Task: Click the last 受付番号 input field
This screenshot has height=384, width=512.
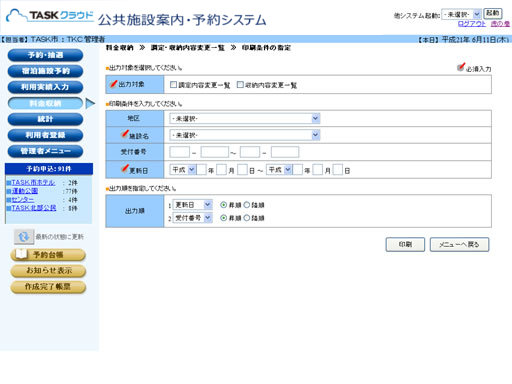Action: [x=285, y=152]
